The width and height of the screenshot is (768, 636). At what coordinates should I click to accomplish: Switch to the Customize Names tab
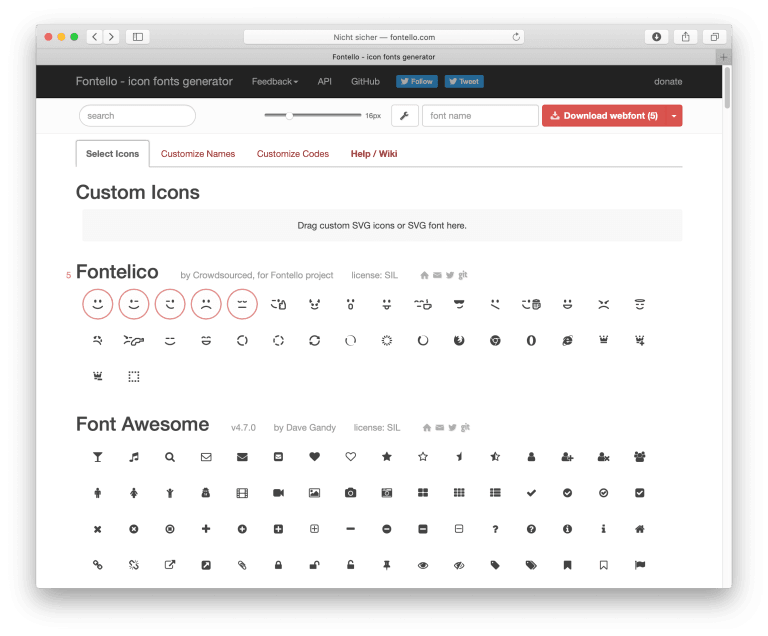point(198,154)
